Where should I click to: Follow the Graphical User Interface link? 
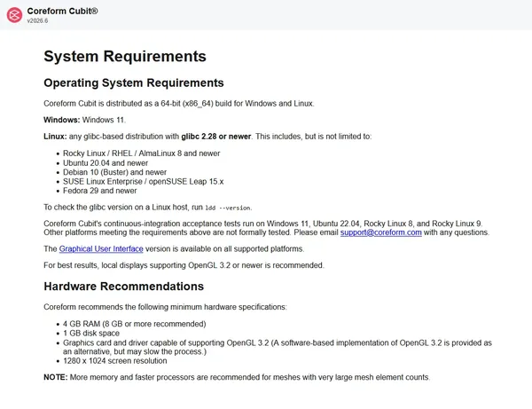tap(101, 248)
